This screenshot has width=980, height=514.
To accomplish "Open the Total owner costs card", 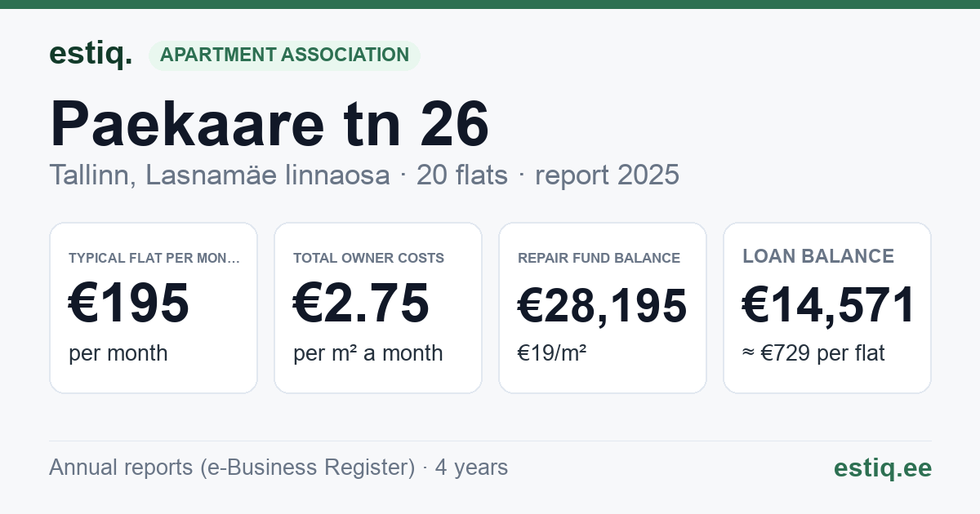I will coord(378,308).
